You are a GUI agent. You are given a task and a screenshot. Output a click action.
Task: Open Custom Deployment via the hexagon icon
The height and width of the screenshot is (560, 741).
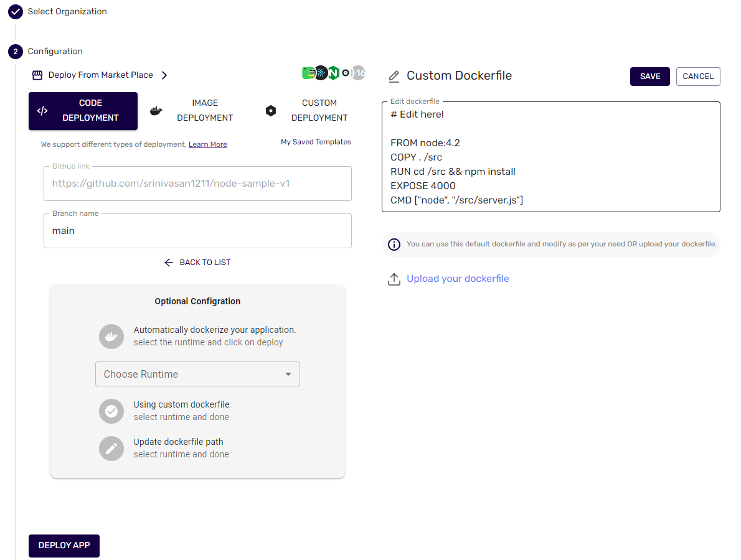[x=270, y=110]
